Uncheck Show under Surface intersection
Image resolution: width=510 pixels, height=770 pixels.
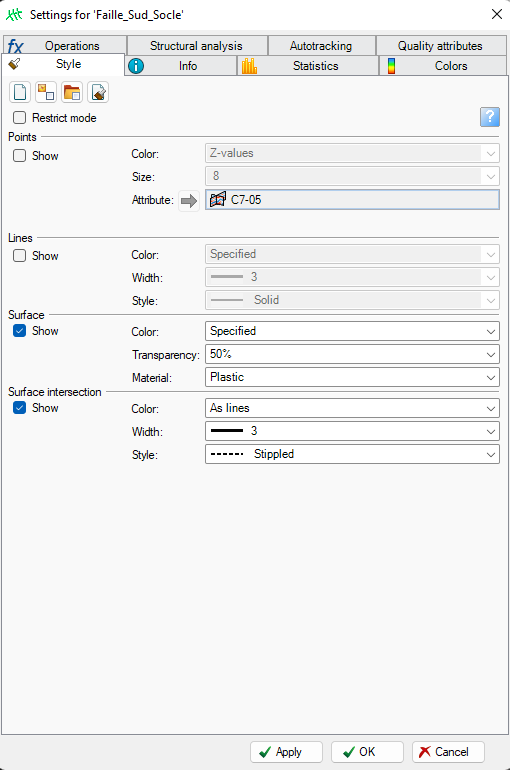(20, 408)
